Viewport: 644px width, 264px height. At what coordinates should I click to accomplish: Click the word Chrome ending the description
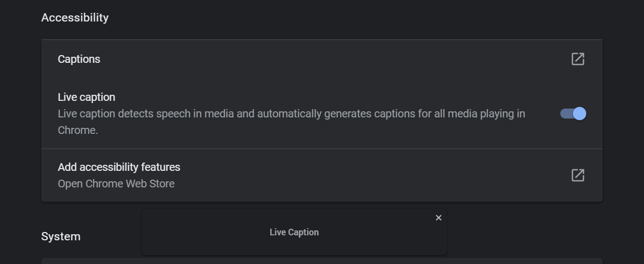(77, 131)
